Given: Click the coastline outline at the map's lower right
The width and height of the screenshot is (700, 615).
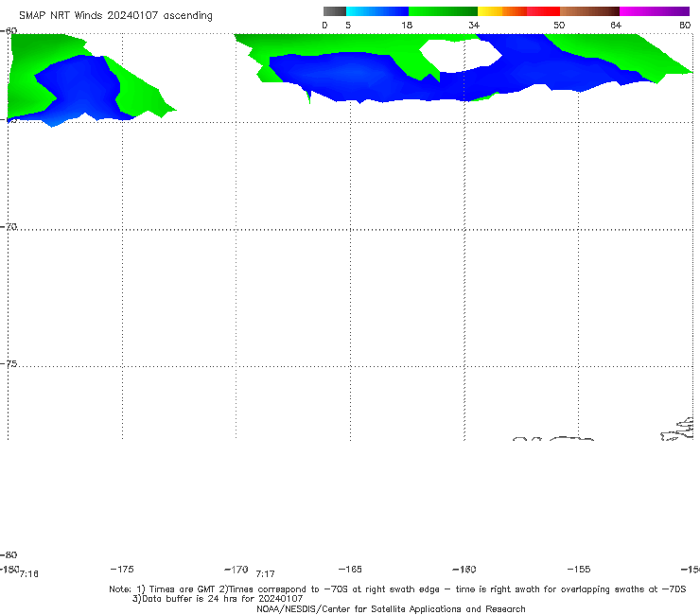Looking at the screenshot, I should pyautogui.click(x=677, y=430).
